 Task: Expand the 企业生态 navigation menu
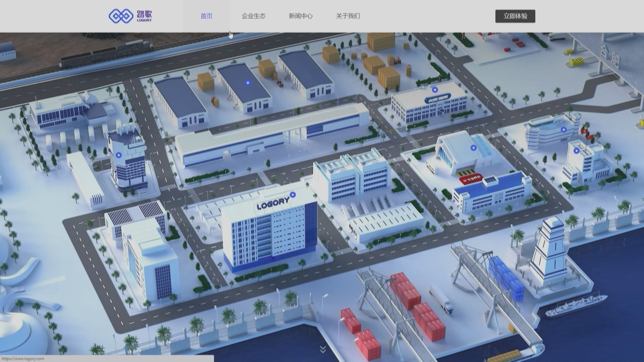(254, 16)
